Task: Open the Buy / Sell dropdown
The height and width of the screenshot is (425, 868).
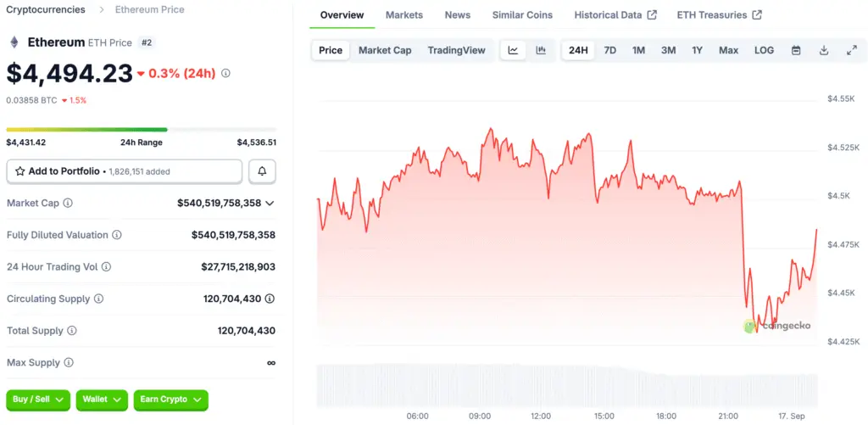Action: click(x=38, y=400)
